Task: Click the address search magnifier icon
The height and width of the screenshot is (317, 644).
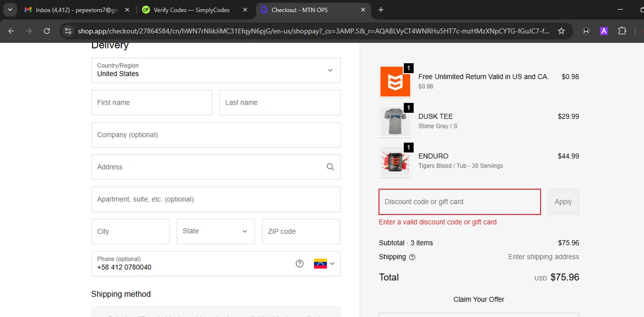Action: click(x=330, y=167)
